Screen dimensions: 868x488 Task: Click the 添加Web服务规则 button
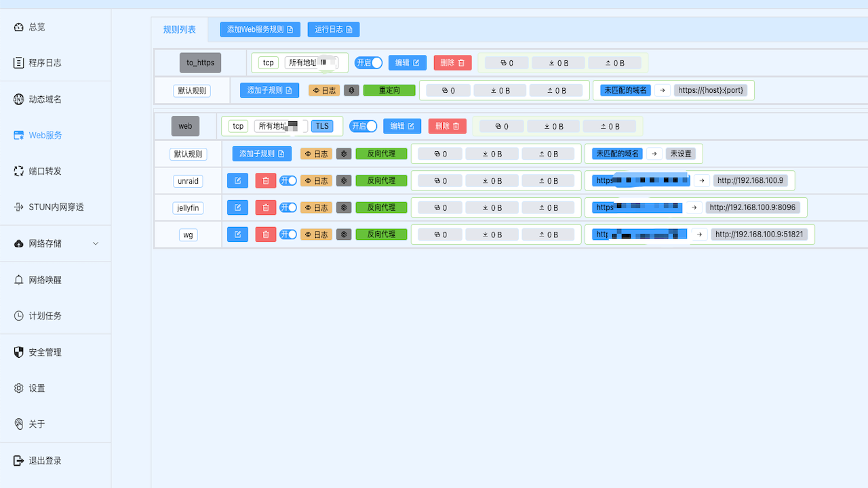260,30
